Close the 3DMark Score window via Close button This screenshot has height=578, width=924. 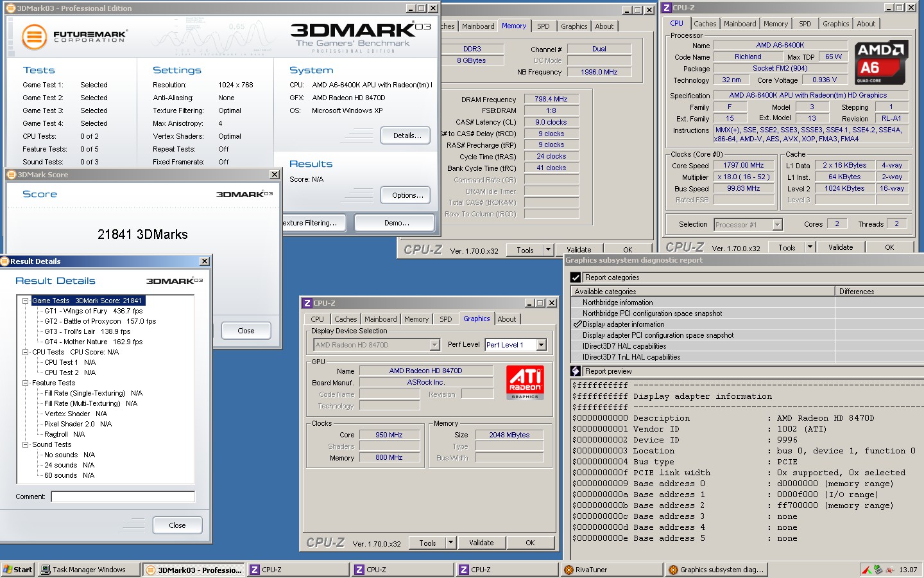pyautogui.click(x=246, y=331)
